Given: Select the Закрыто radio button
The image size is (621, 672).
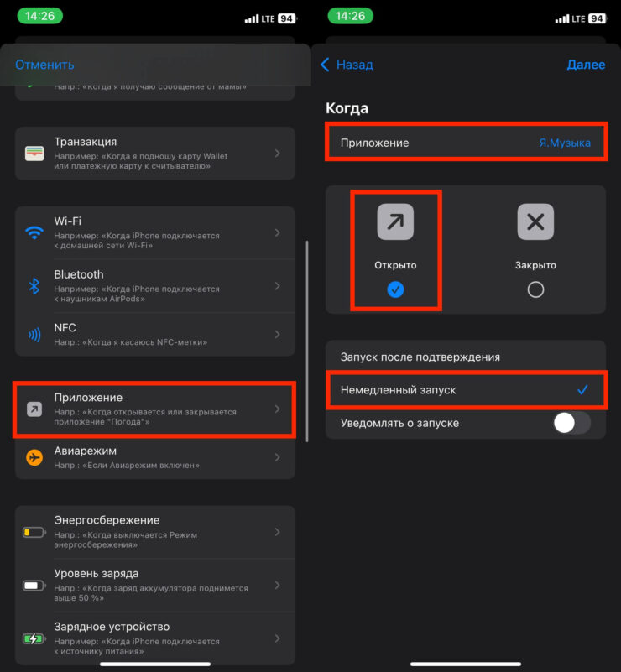Looking at the screenshot, I should (535, 289).
